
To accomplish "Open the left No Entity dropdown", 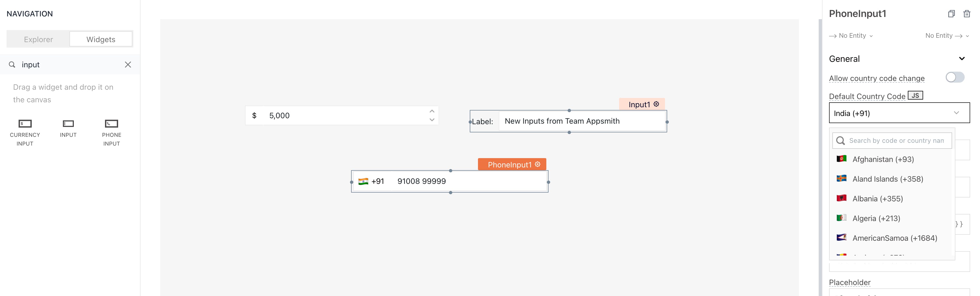I will (851, 36).
